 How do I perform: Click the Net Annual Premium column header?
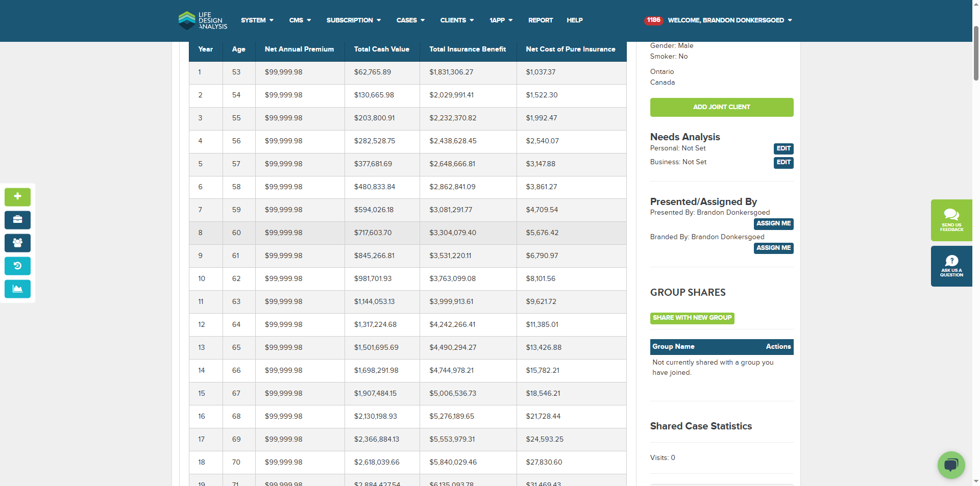299,49
